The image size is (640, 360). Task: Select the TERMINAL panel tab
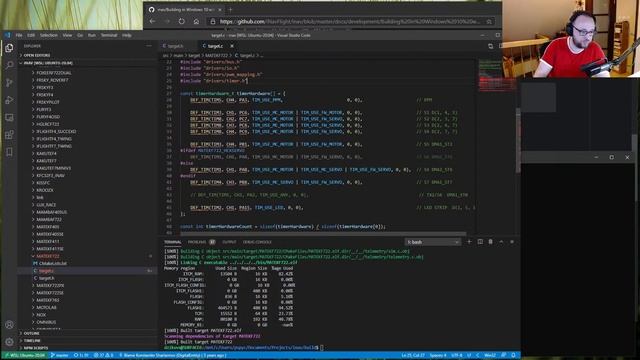click(173, 242)
